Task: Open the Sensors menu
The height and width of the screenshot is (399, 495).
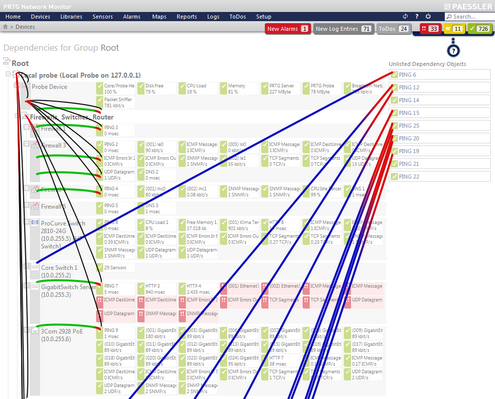Action: tap(103, 17)
